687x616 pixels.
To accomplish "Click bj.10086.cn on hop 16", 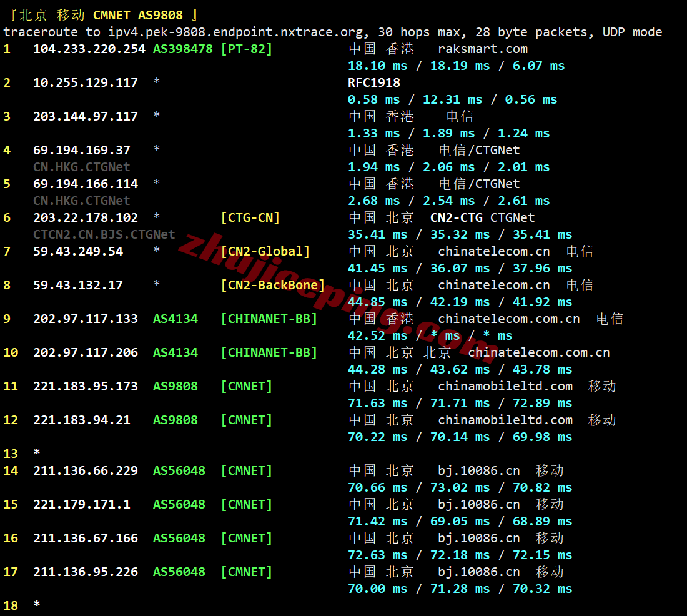I will [479, 539].
